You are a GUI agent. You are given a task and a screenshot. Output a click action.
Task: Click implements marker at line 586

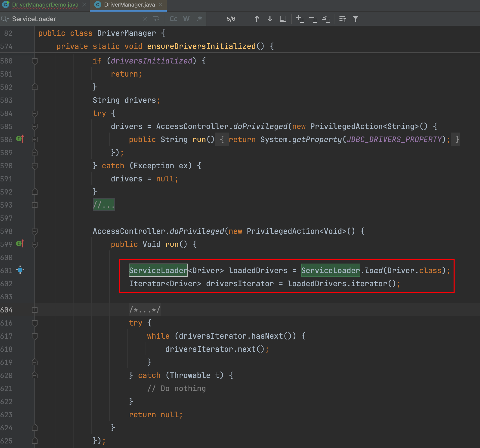pos(20,139)
